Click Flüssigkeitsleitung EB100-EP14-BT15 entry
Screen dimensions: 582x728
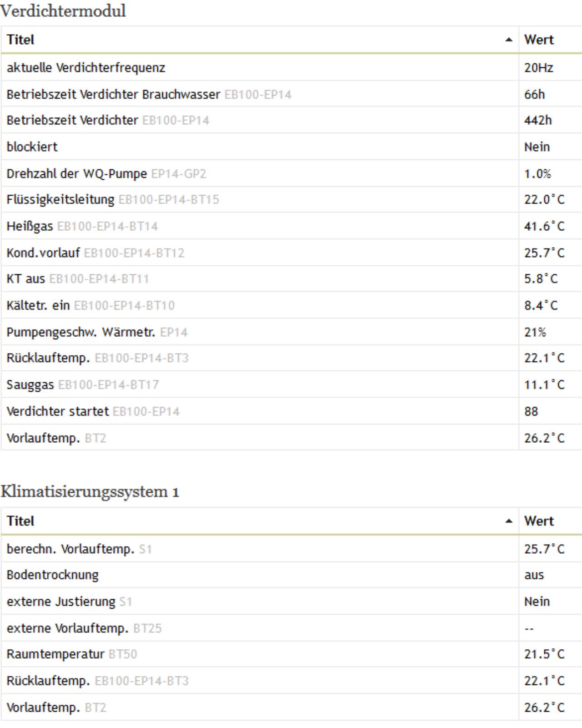291,200
